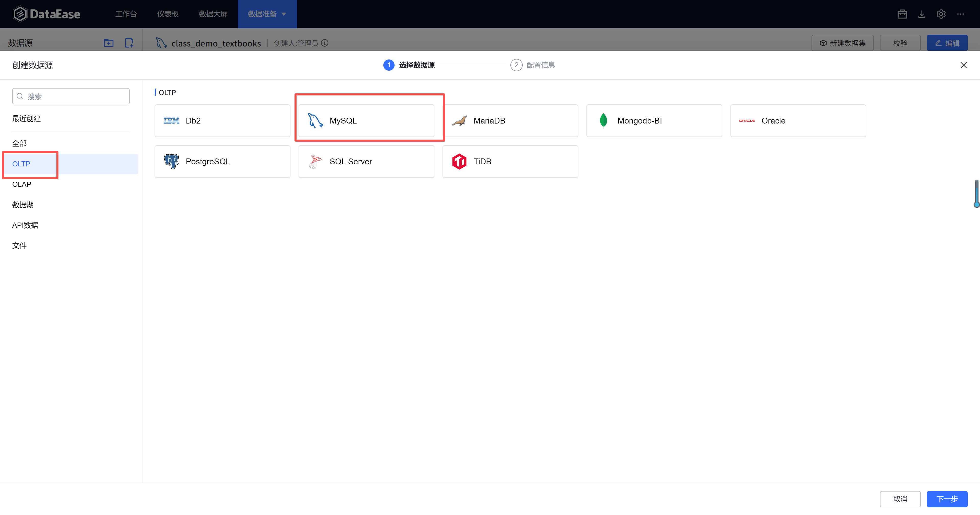Select the PostgreSQL elephant datasource
Image resolution: width=980 pixels, height=515 pixels.
coord(222,161)
